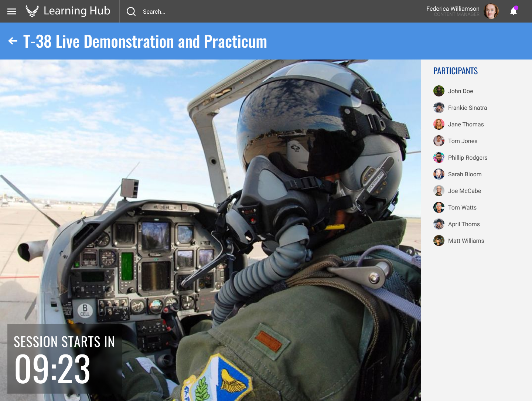
Task: Select participant name Jane Thomas
Action: (466, 125)
